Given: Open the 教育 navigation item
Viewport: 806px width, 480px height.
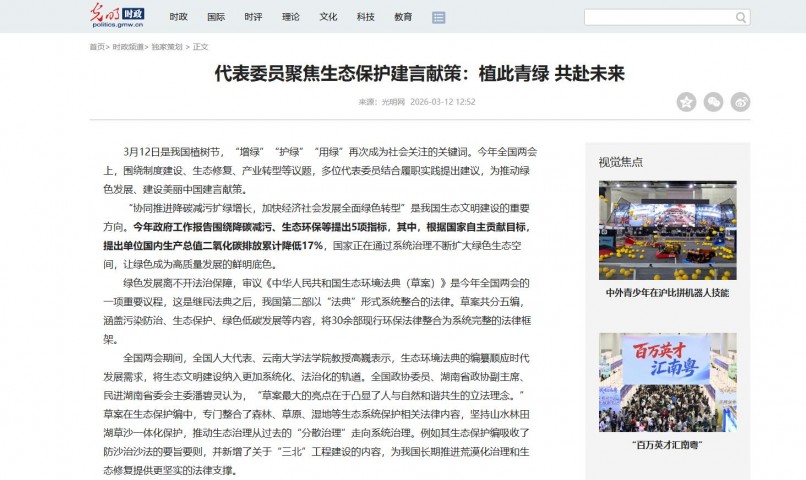Looking at the screenshot, I should (403, 17).
